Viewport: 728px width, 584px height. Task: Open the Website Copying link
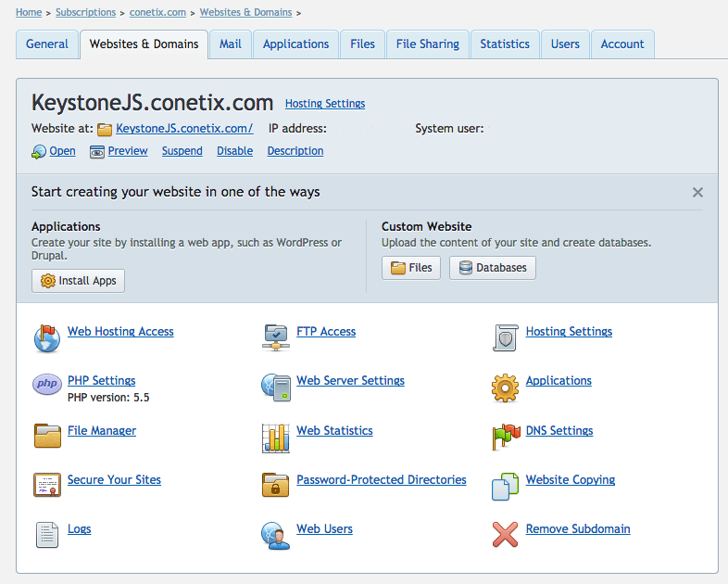tap(571, 480)
